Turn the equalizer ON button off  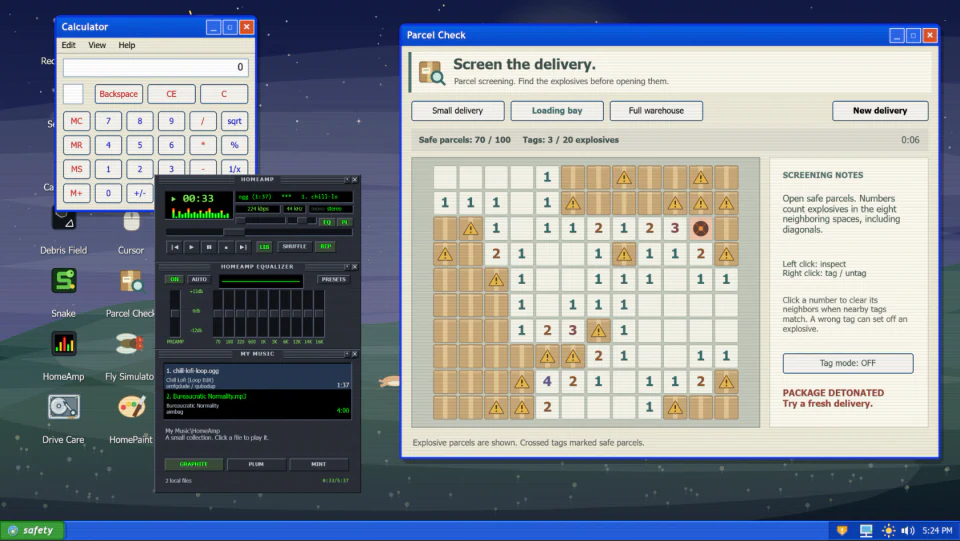tap(174, 279)
